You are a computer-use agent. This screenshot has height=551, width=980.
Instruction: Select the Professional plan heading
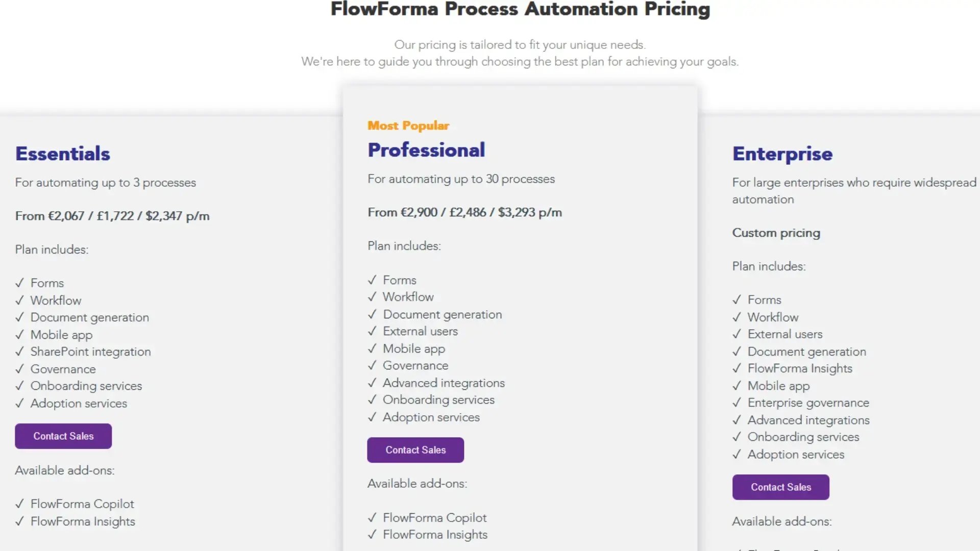coord(426,149)
